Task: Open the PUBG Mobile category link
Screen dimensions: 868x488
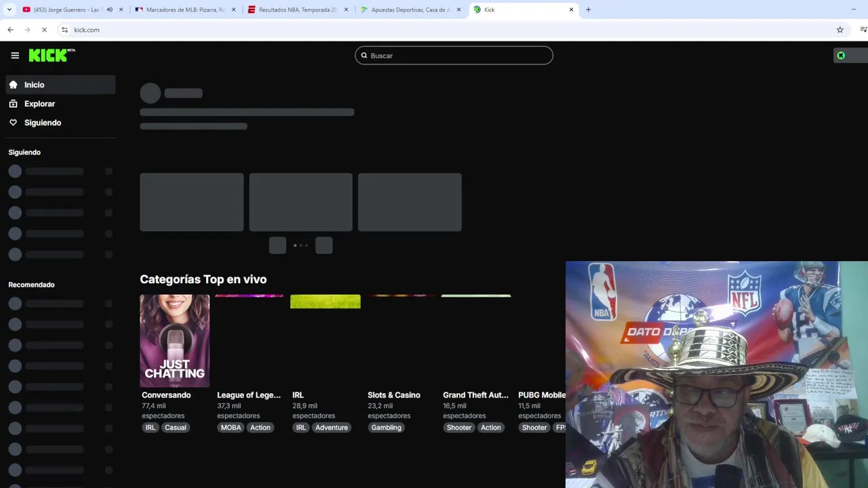Action: (542, 395)
